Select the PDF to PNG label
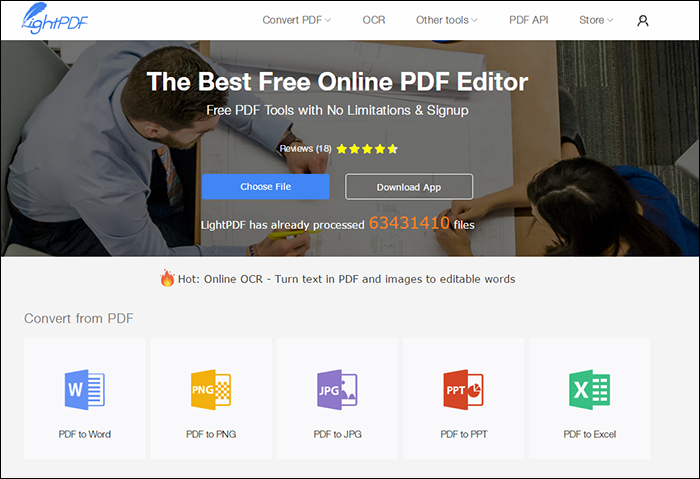The width and height of the screenshot is (700, 479). point(211,434)
